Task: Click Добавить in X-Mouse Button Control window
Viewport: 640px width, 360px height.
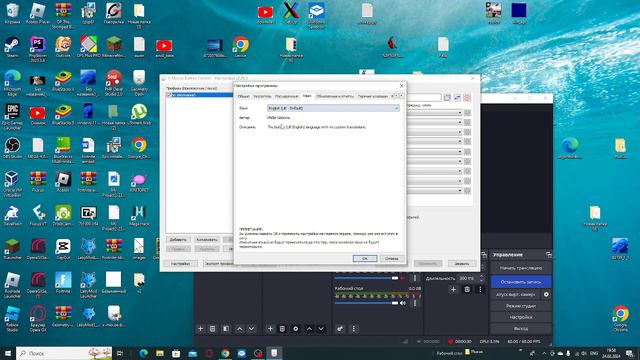Action: 178,240
